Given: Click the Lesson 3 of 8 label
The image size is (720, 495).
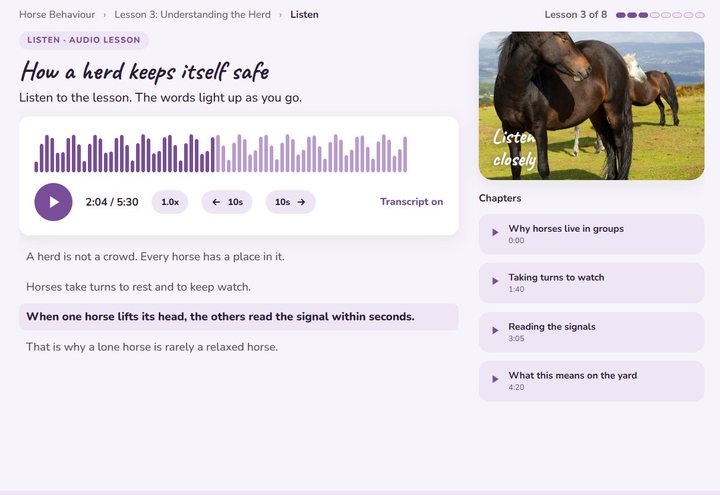Looking at the screenshot, I should [576, 15].
